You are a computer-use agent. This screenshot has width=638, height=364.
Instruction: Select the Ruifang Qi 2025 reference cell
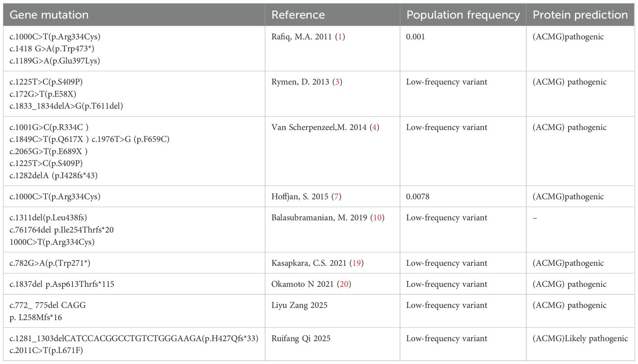point(301,338)
